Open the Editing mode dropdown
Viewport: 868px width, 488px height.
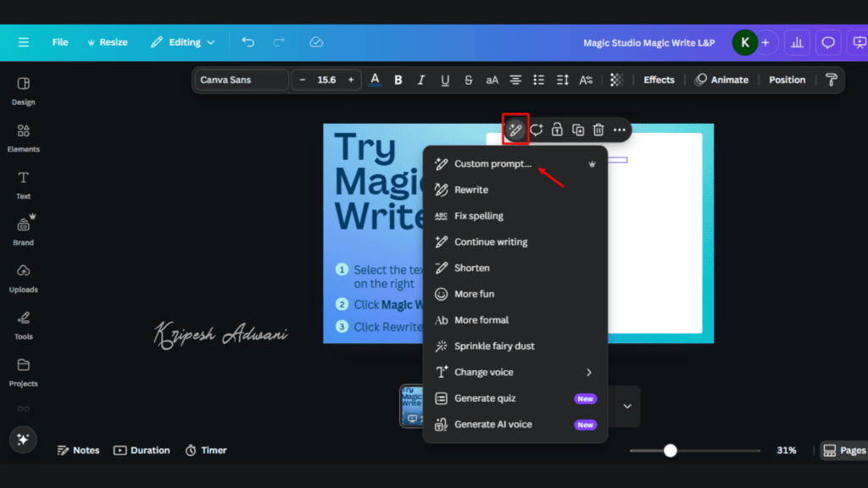pos(182,42)
